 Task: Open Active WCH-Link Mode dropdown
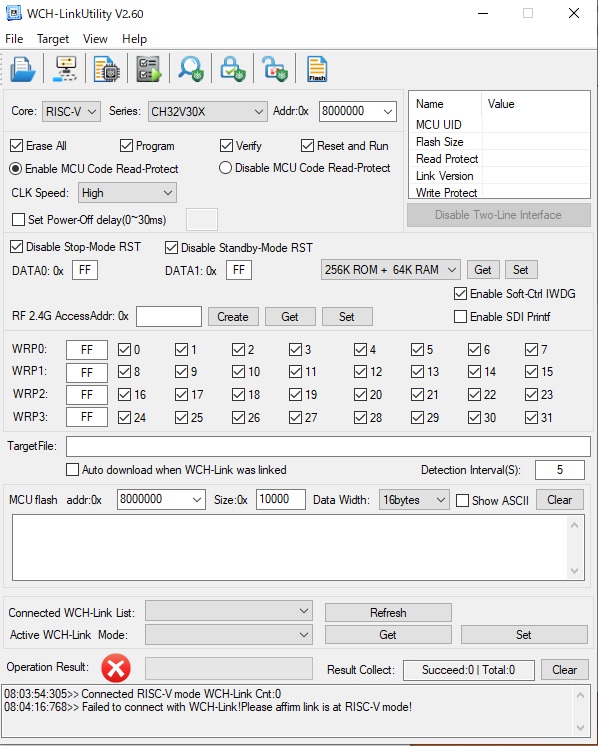click(229, 635)
